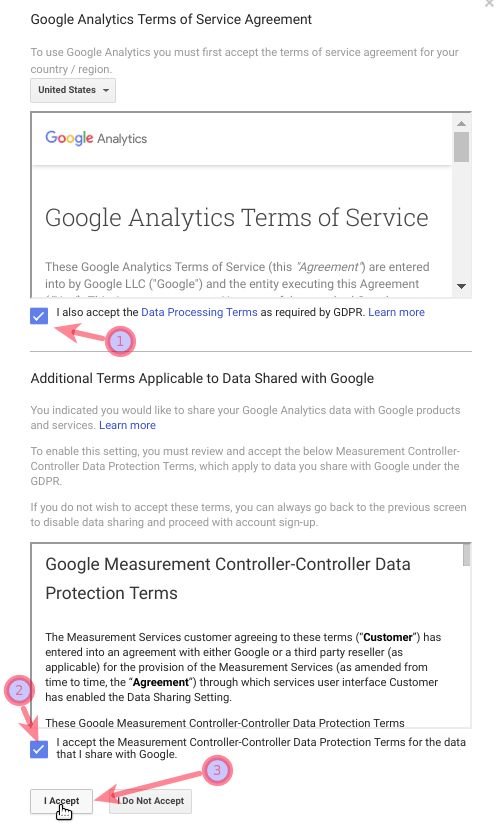Image resolution: width=498 pixels, height=833 pixels.
Task: Click the pink annotation marker number 1
Action: tap(120, 341)
